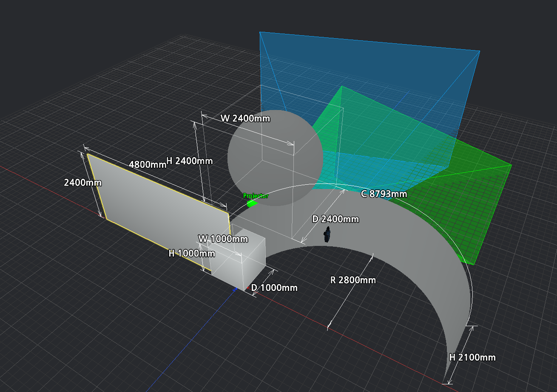Click the C 8793mm arc length label

point(384,194)
